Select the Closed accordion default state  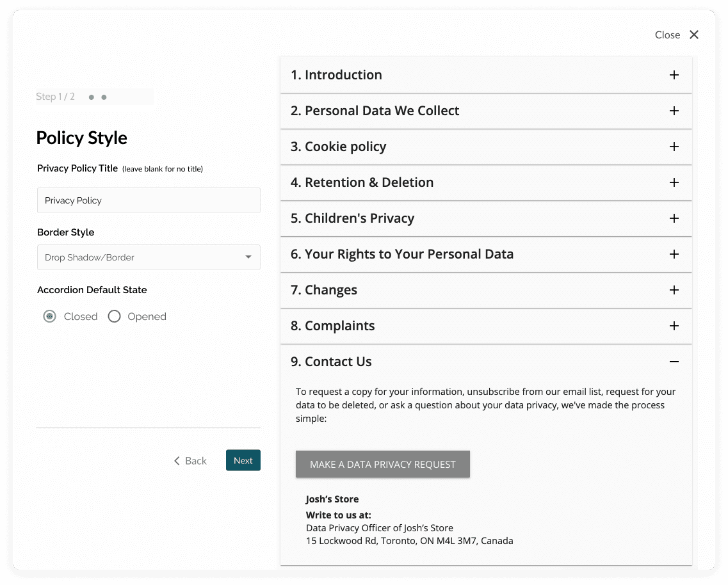tap(49, 316)
